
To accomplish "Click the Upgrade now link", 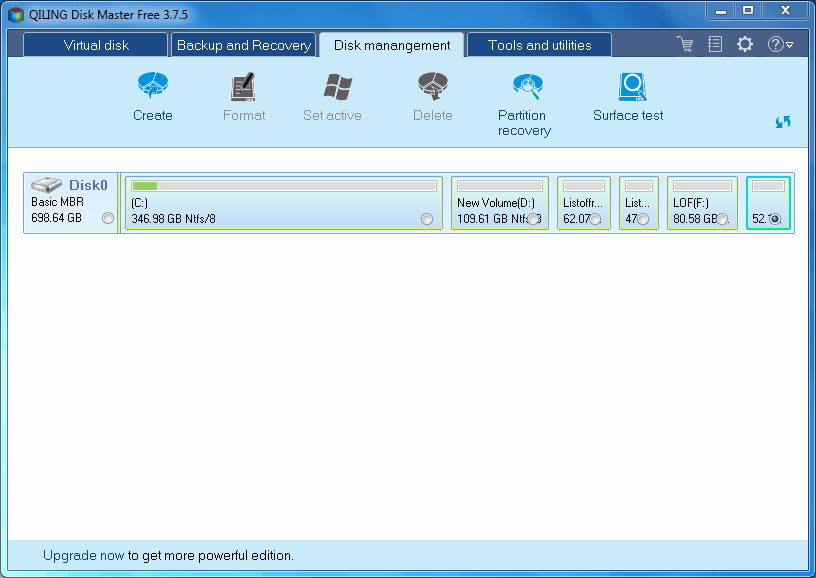I will click(83, 556).
